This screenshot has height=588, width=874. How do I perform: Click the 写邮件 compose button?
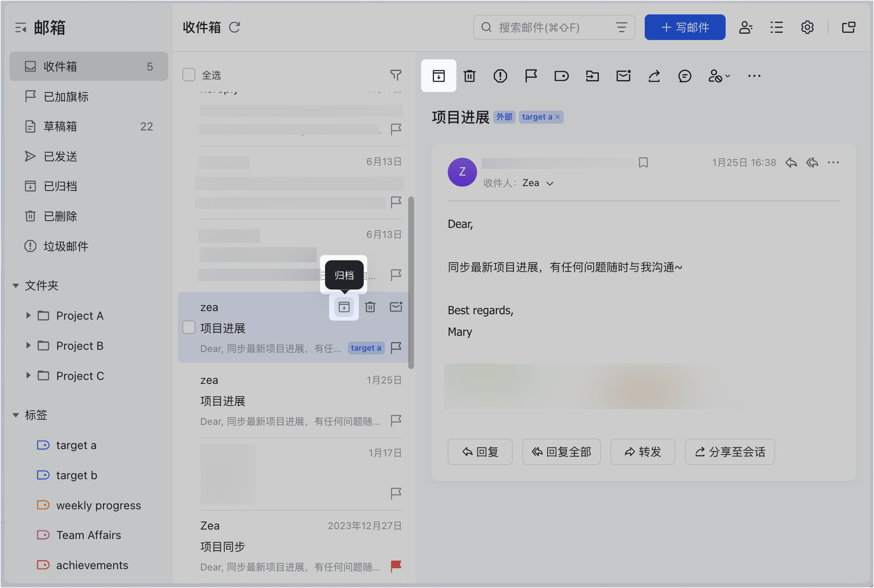tap(685, 27)
